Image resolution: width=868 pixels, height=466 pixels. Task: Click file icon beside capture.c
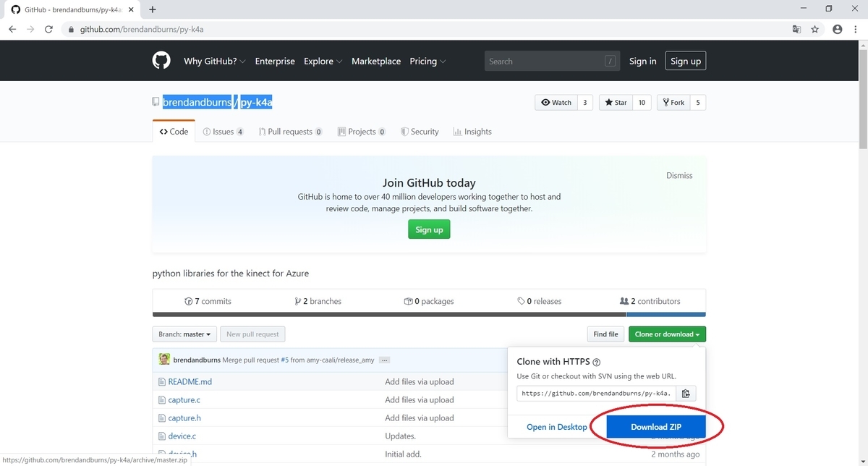tap(162, 399)
